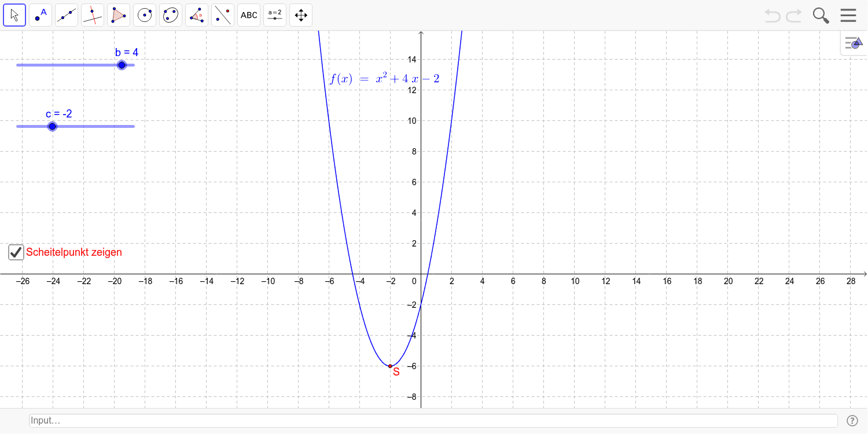The image size is (868, 434).
Task: Click the Undo arrow
Action: coord(773,16)
